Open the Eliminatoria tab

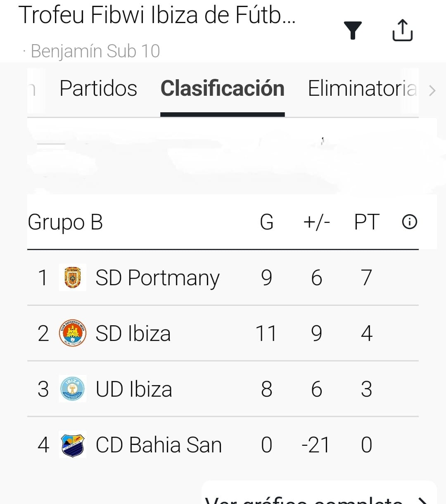[x=362, y=89]
